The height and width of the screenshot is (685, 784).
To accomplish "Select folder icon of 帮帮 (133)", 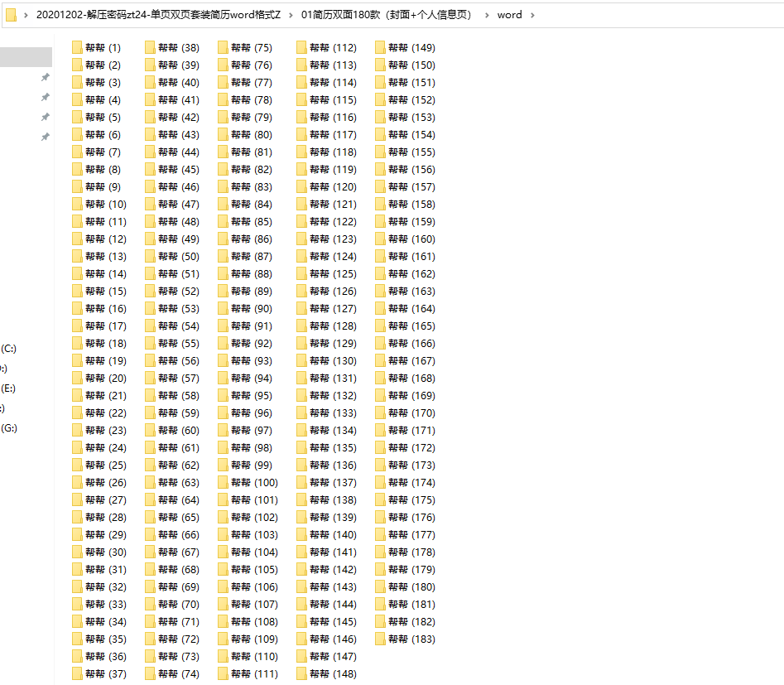I will pos(301,412).
